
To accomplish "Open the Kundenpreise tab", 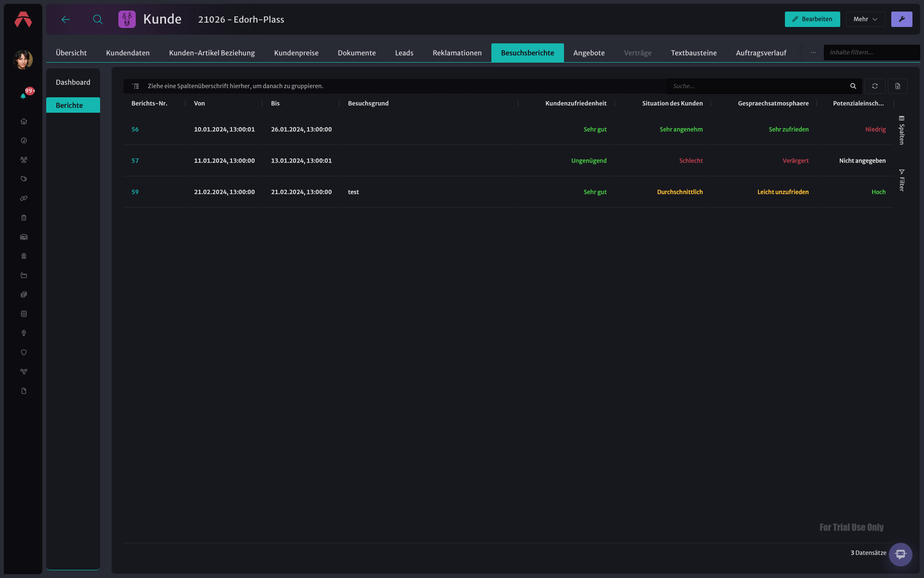I will click(296, 53).
